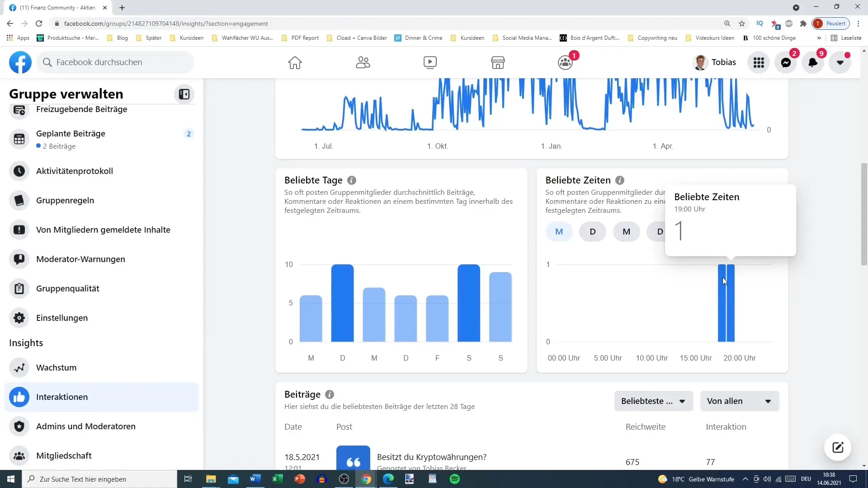The height and width of the screenshot is (488, 868).
Task: Click the Admins und Moderatoren icon
Action: (x=20, y=426)
